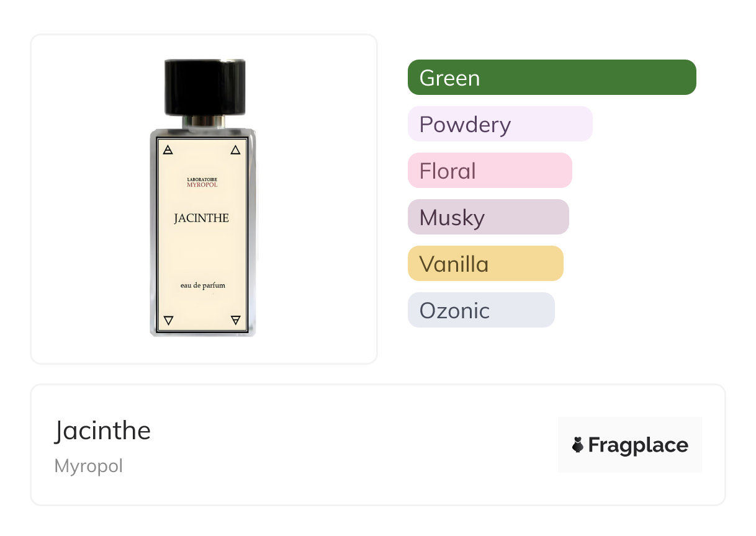This screenshot has width=756, height=536.
Task: Select the Vanilla accord bar
Action: pyautogui.click(x=485, y=264)
